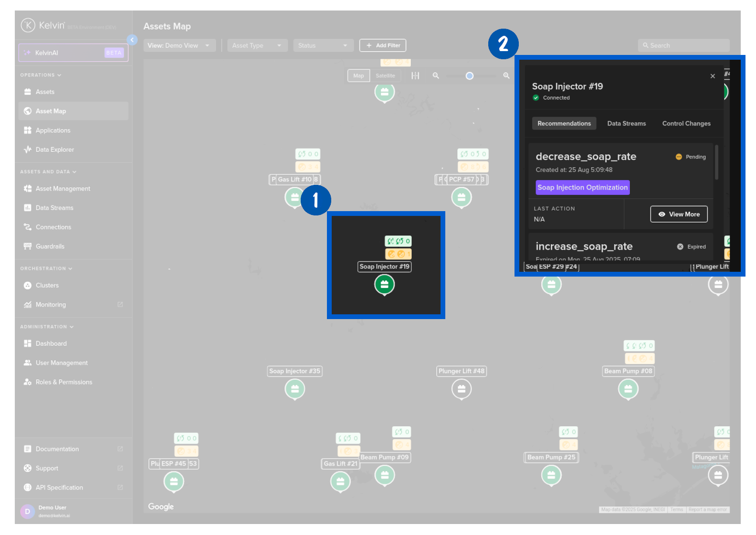Open the Control Changes tab
756x535 pixels.
point(686,123)
